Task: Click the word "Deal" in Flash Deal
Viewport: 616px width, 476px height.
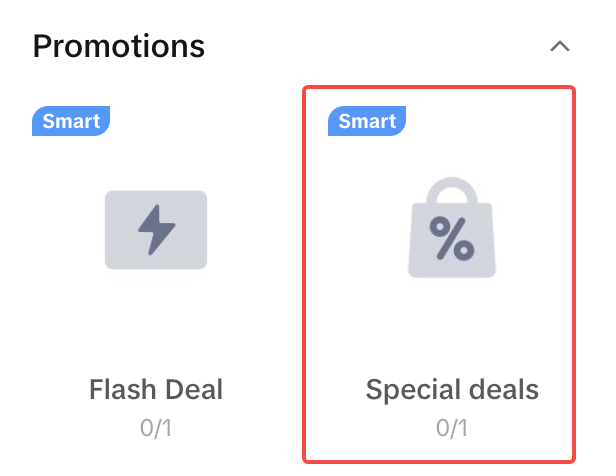Action: coord(195,389)
